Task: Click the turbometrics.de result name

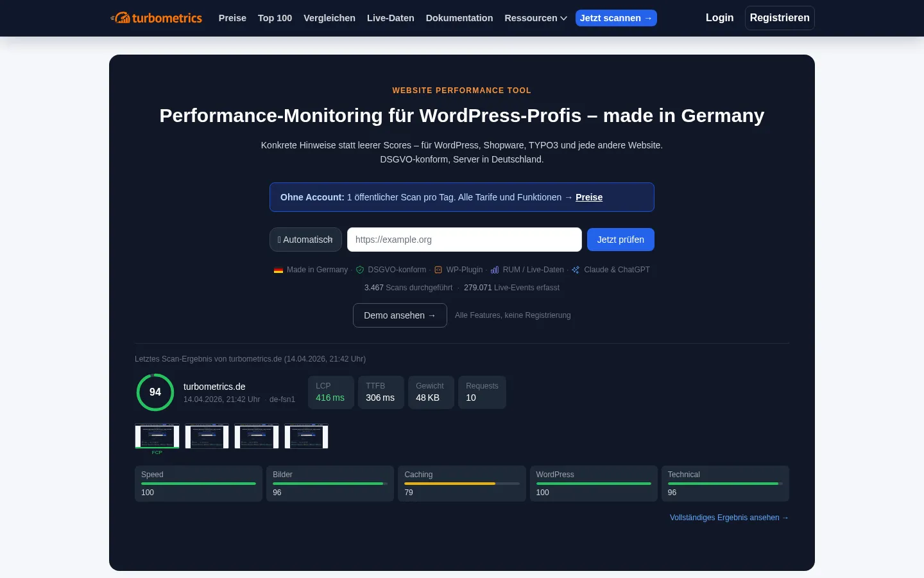Action: (214, 387)
